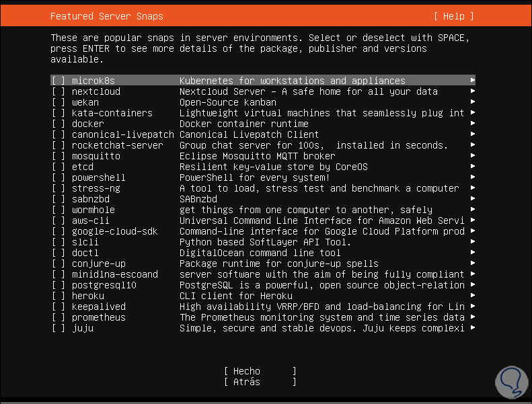532x404 pixels.
Task: Go back with the Atrás button
Action: 260,382
